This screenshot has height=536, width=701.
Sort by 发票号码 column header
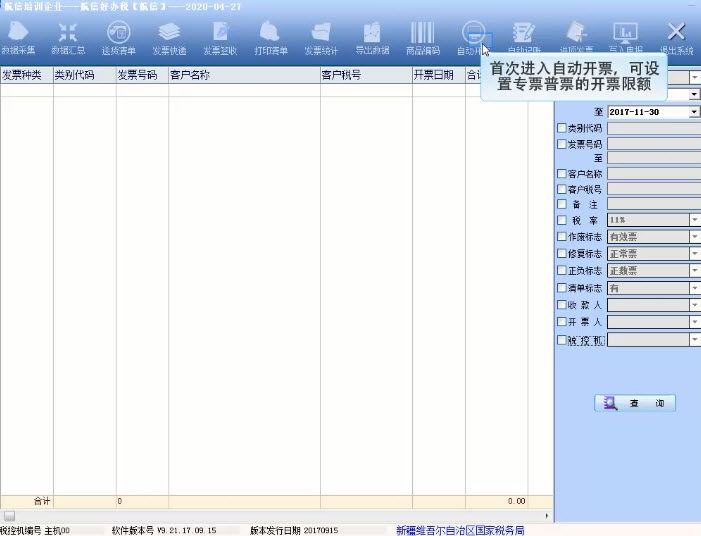(x=143, y=75)
